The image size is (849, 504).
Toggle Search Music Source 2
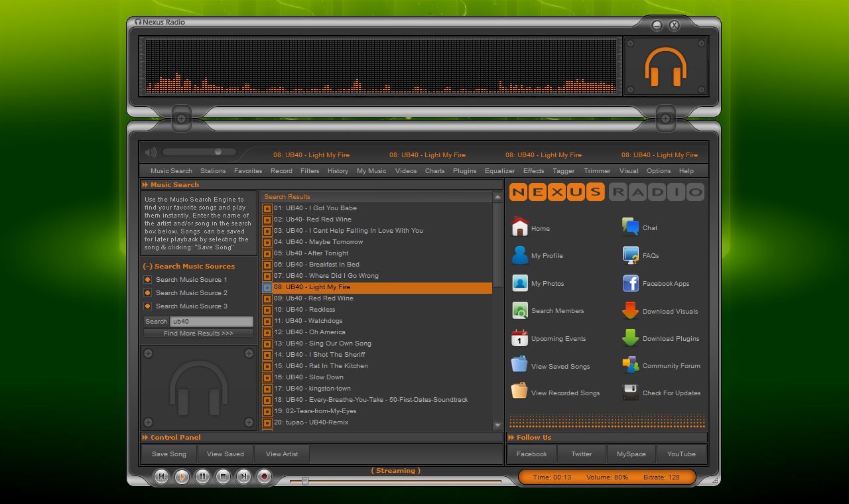point(147,292)
